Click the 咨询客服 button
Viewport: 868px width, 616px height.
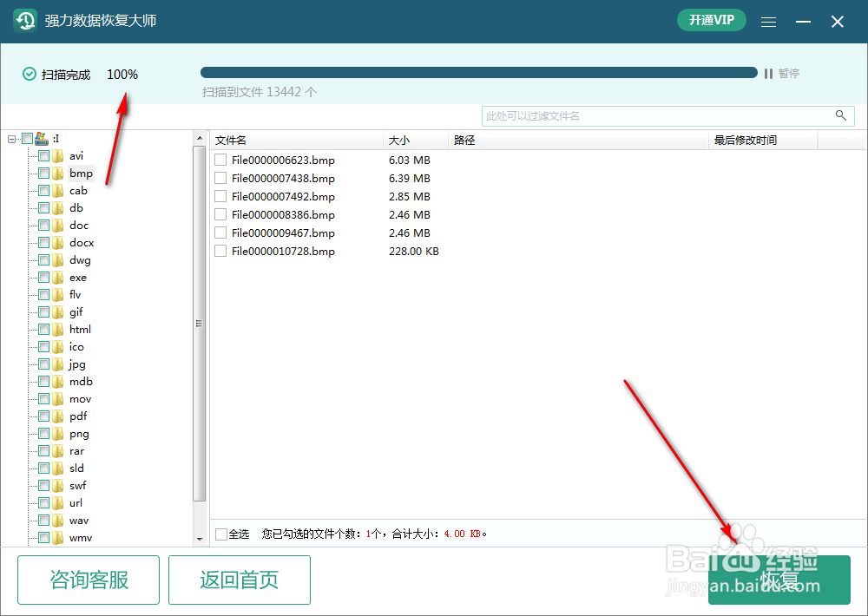point(89,580)
